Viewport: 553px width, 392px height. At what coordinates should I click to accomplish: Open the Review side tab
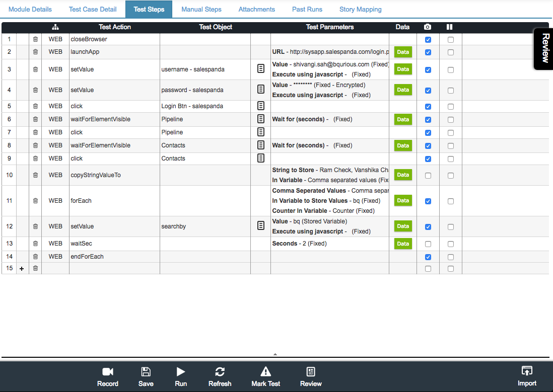(544, 49)
